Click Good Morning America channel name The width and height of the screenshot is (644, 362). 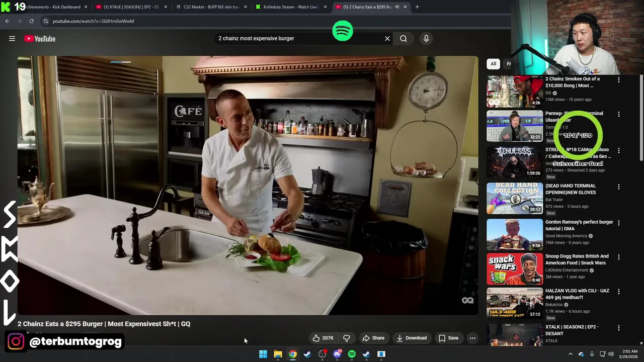(566, 236)
